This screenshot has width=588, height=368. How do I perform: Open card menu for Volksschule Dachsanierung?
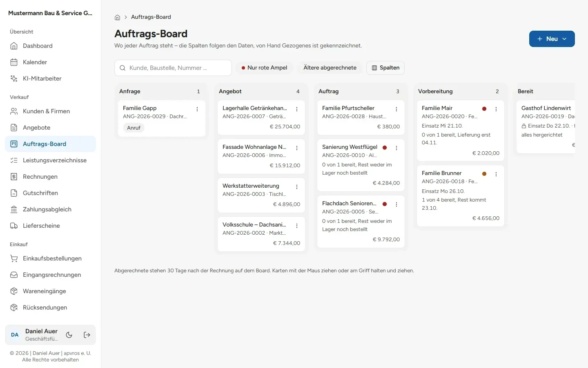click(x=297, y=226)
